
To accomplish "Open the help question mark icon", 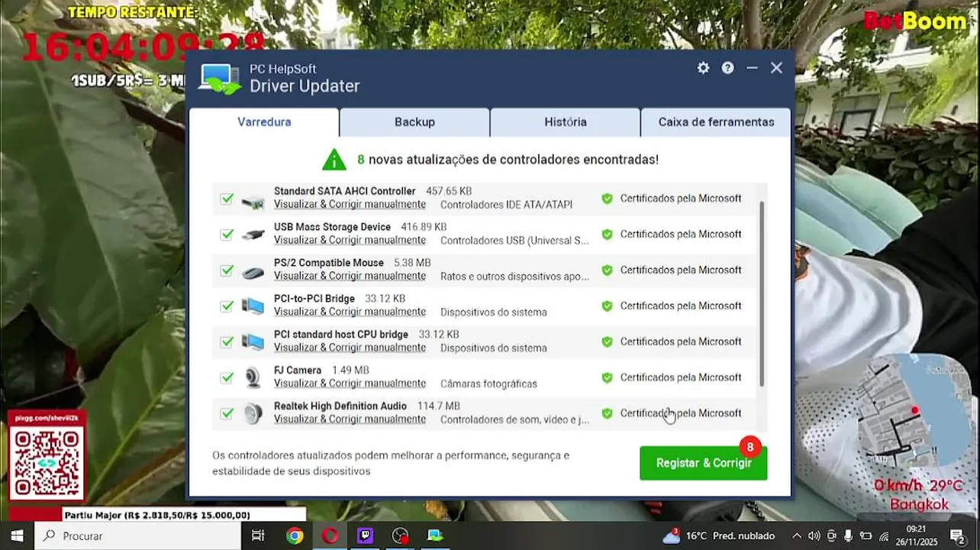I will (x=728, y=68).
